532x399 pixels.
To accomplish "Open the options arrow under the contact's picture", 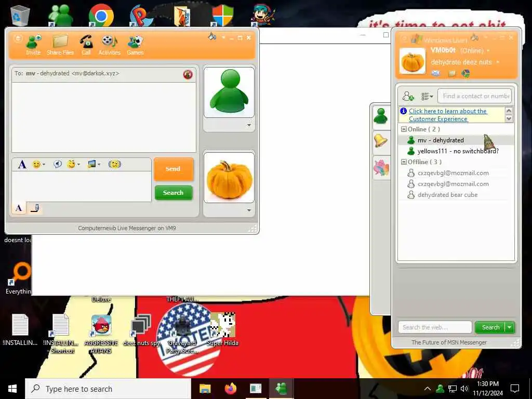I will click(249, 125).
